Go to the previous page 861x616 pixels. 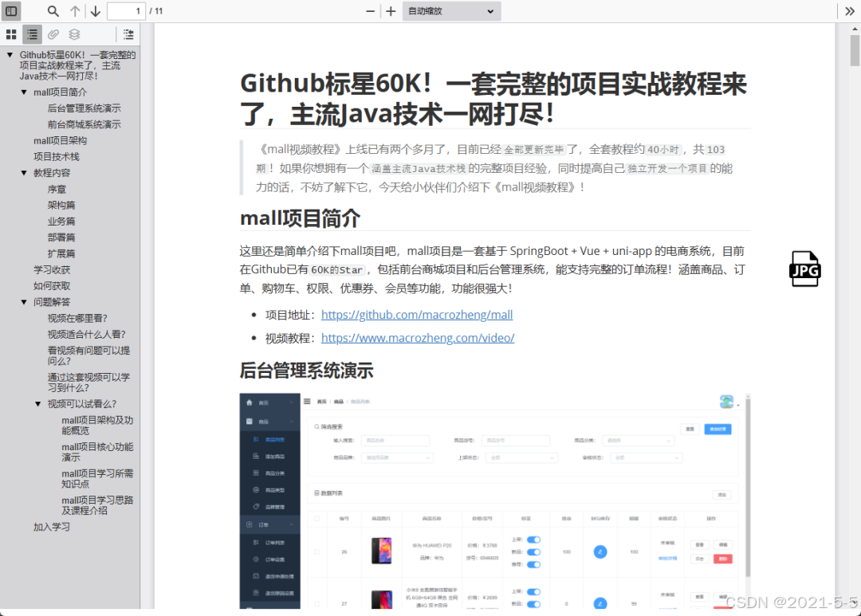(x=75, y=11)
